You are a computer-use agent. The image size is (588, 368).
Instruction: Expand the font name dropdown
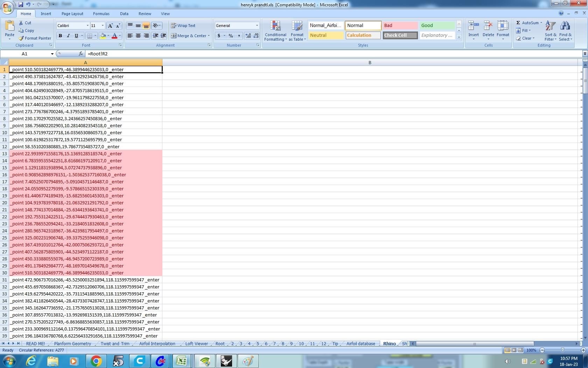pyautogui.click(x=87, y=26)
